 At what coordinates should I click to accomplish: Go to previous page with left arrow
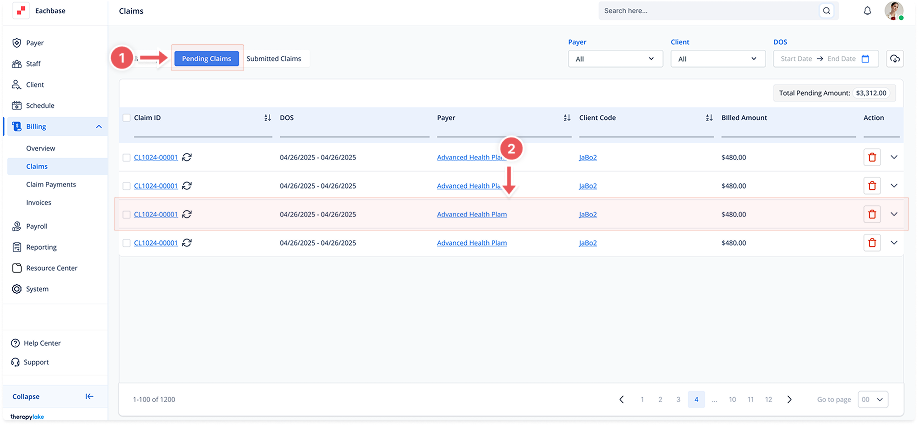621,400
